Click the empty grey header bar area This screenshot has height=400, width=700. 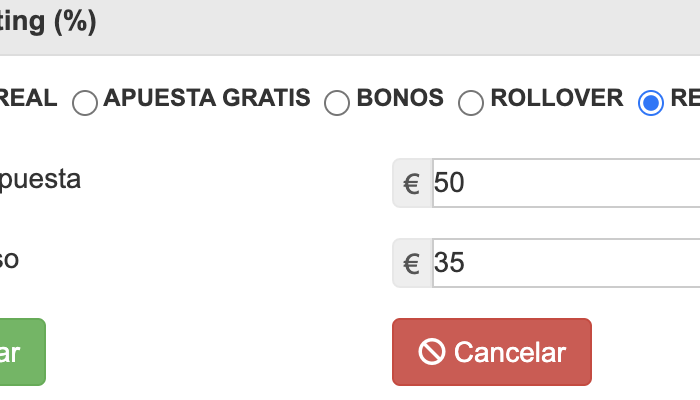pos(397,27)
